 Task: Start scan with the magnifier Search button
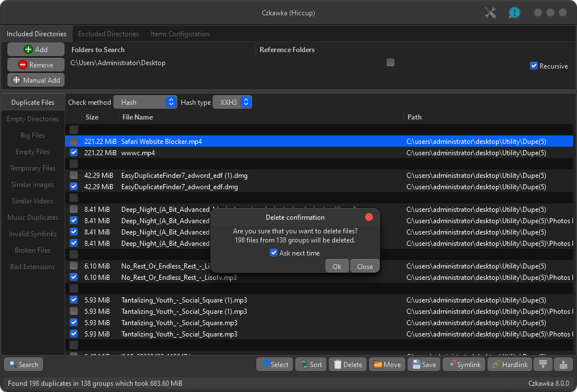pos(24,364)
